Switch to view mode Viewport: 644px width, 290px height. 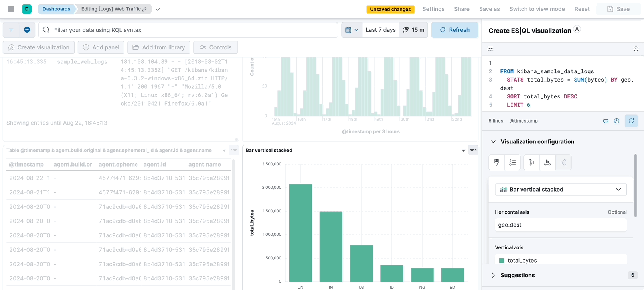point(537,9)
